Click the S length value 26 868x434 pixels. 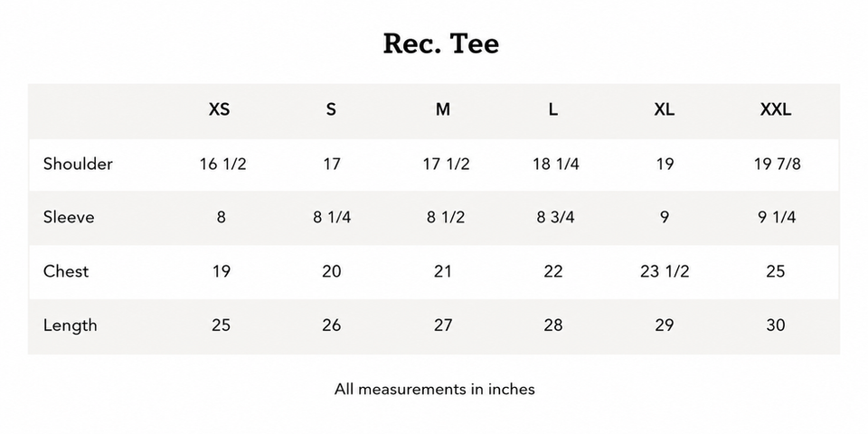[x=332, y=325]
